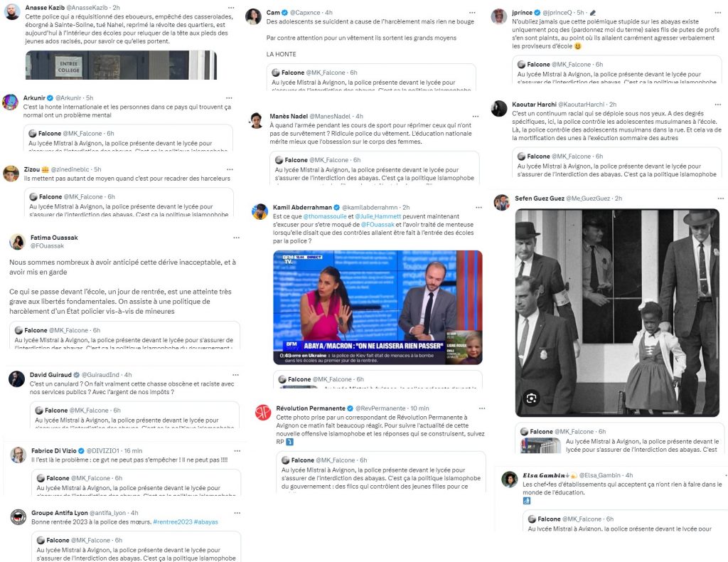The width and height of the screenshot is (728, 562).
Task: Follow the @thomassoulie mention link
Action: (x=325, y=216)
